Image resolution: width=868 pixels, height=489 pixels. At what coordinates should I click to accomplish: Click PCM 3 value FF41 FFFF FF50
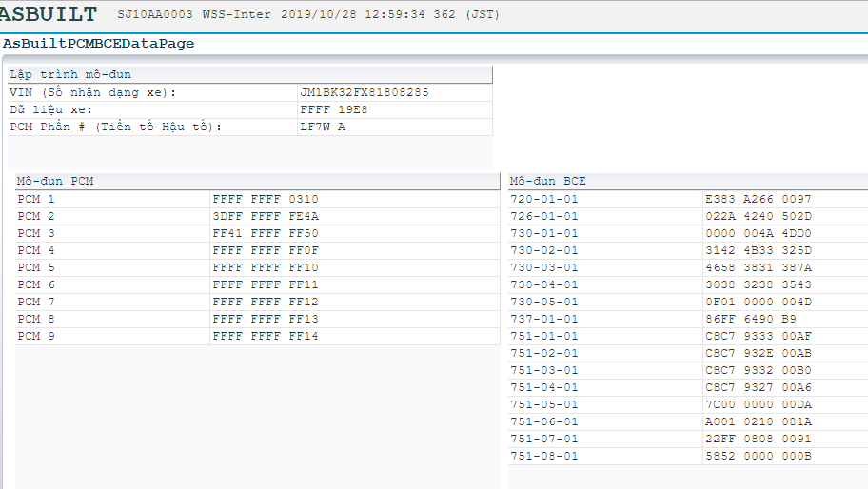tap(266, 233)
